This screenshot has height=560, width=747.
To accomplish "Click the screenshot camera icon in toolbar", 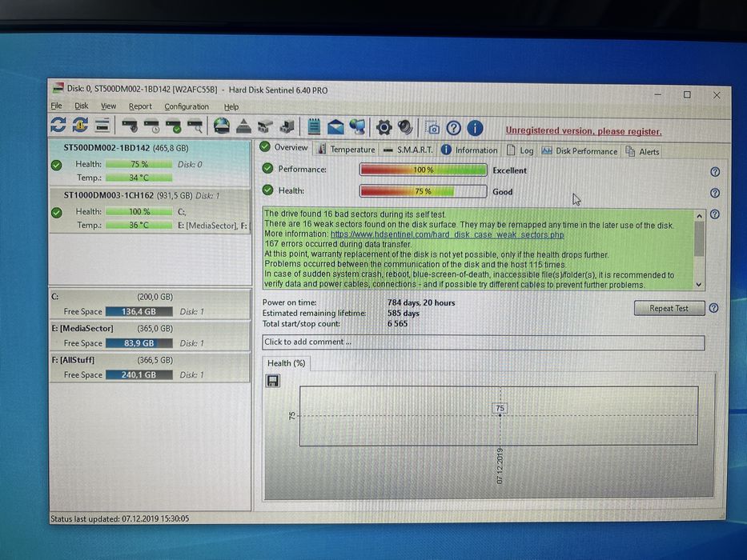I will (432, 128).
